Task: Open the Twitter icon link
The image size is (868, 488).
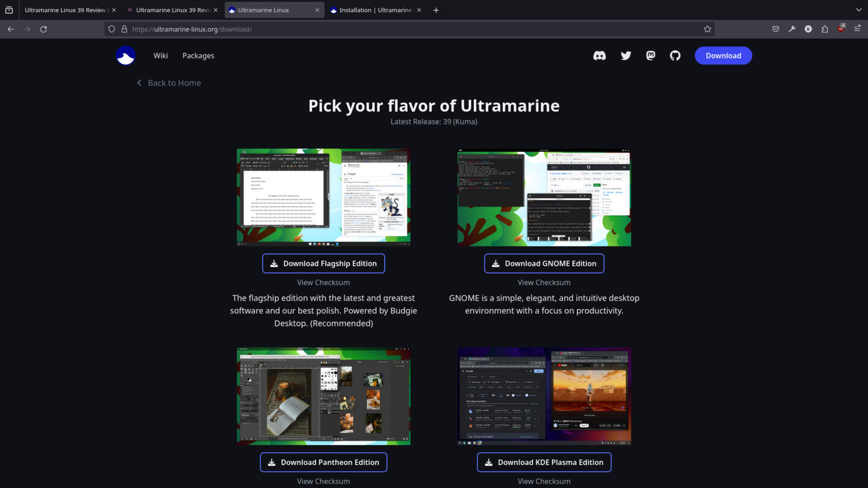Action: (626, 55)
